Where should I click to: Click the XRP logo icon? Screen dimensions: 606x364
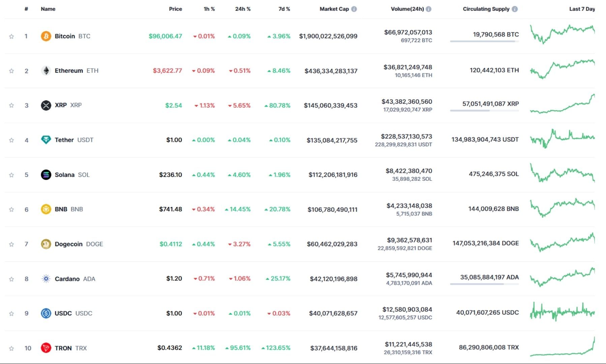pos(46,105)
